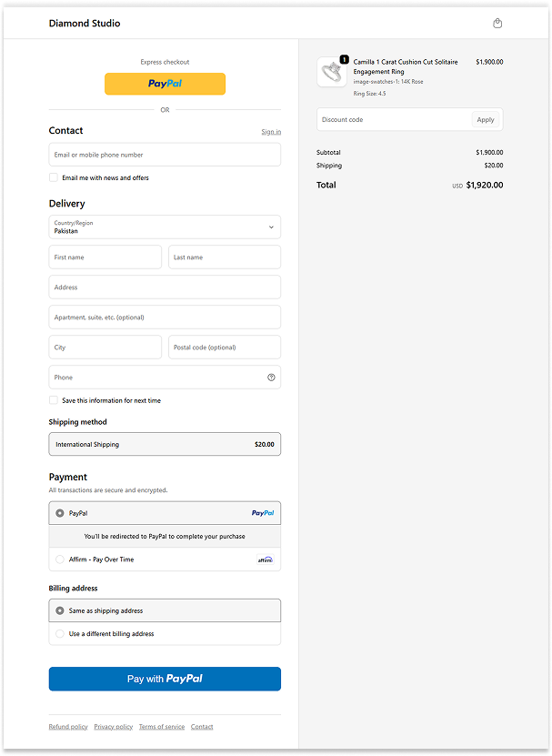Open the shopping bag icon in header
This screenshot has width=552, height=756.
tap(497, 23)
